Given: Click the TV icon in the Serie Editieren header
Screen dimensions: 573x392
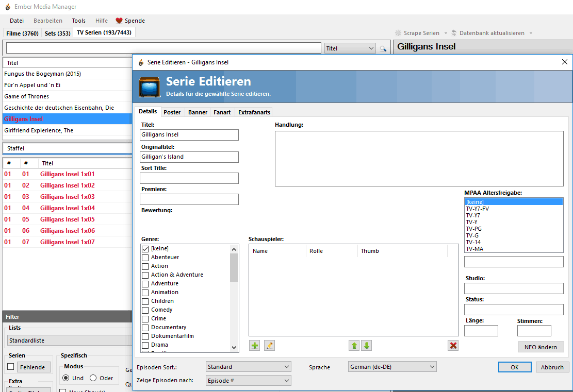Looking at the screenshot, I should 150,87.
